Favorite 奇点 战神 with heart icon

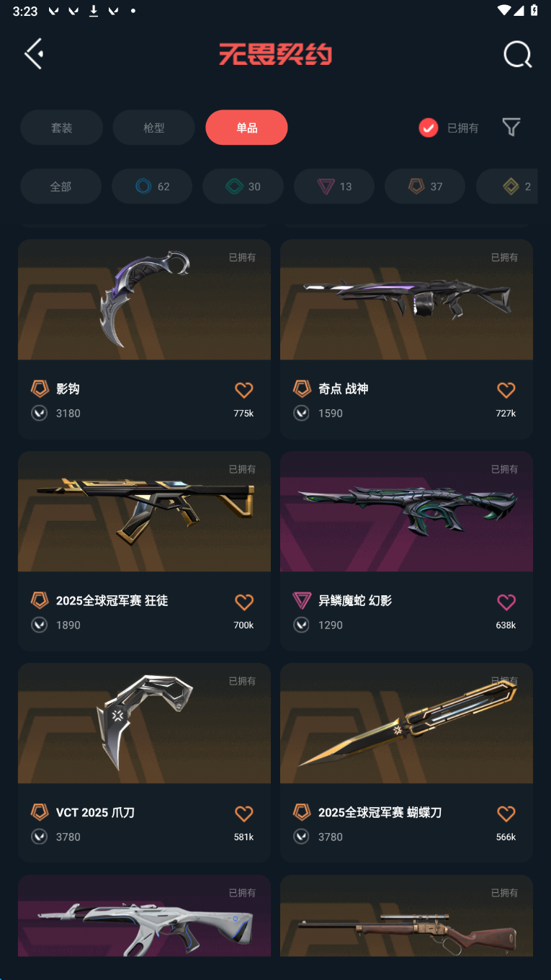coord(506,390)
